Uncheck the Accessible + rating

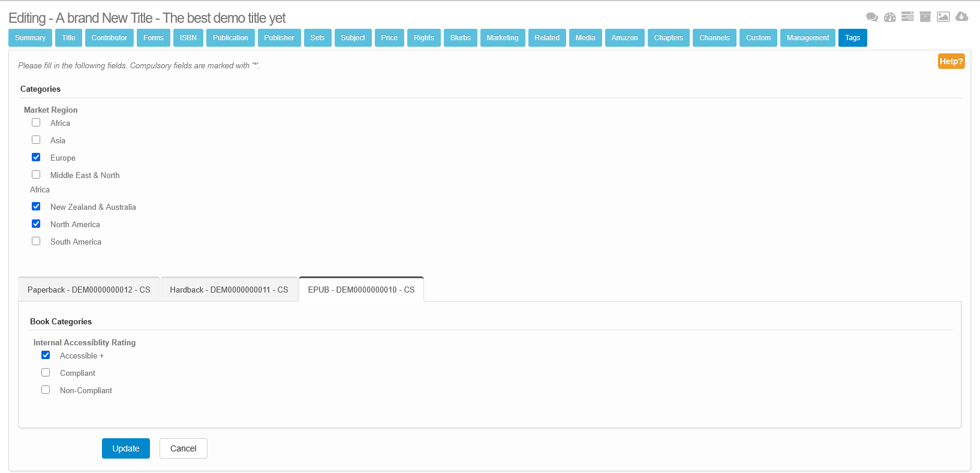(x=46, y=355)
